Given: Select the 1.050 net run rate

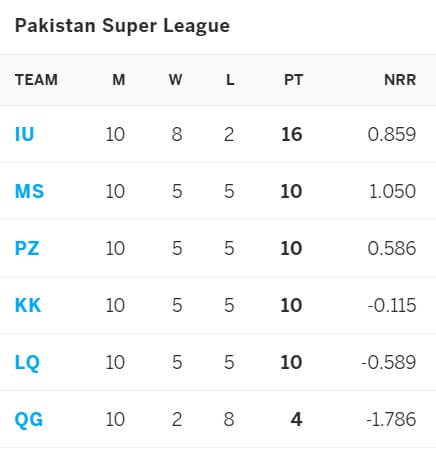Looking at the screenshot, I should point(392,191).
